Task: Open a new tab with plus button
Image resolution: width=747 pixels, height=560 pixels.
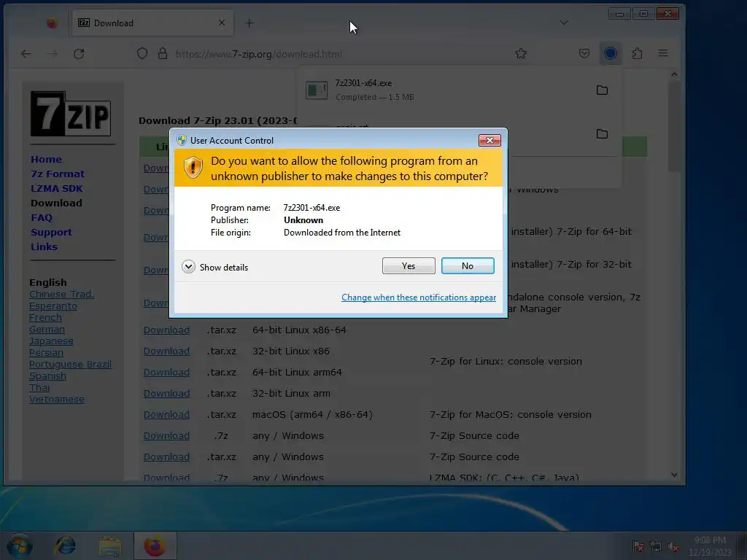Action: click(x=249, y=23)
